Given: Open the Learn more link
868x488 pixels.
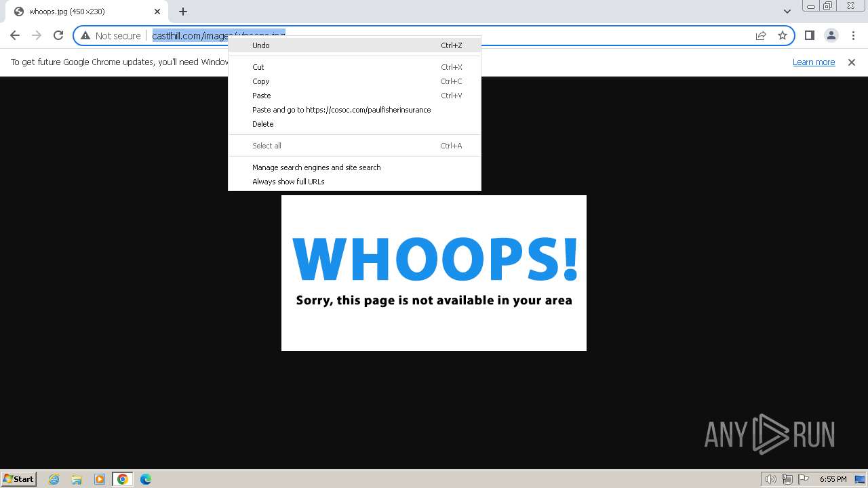Looking at the screenshot, I should click(x=814, y=62).
